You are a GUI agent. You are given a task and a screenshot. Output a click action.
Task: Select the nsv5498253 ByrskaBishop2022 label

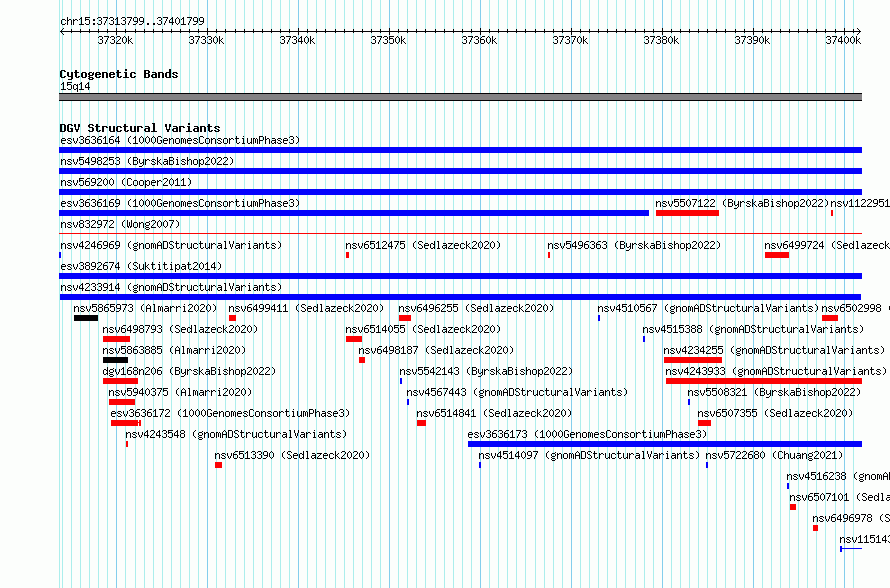coord(147,161)
